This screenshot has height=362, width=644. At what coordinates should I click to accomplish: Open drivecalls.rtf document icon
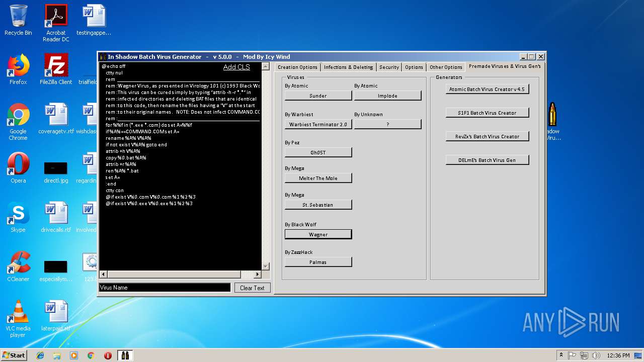pos(56,217)
